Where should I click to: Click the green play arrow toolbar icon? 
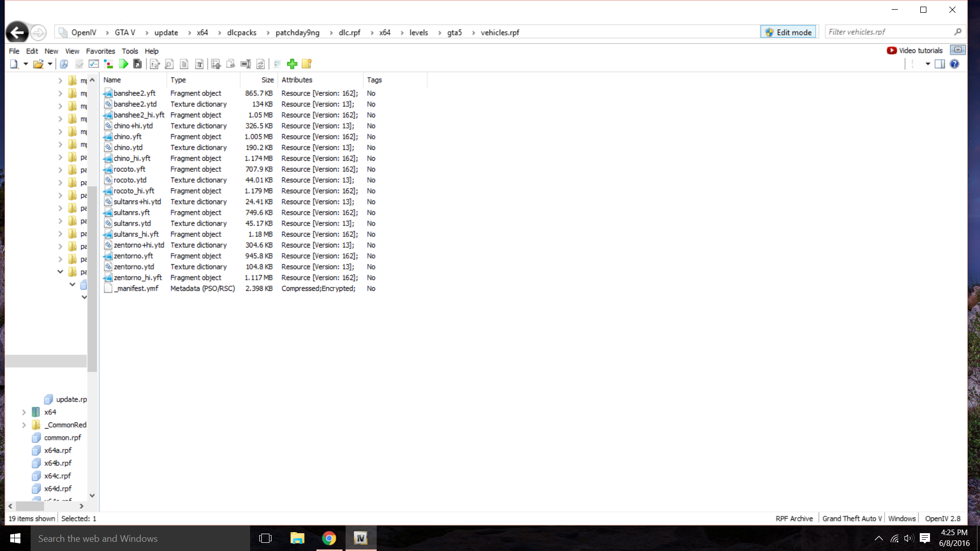pos(124,64)
